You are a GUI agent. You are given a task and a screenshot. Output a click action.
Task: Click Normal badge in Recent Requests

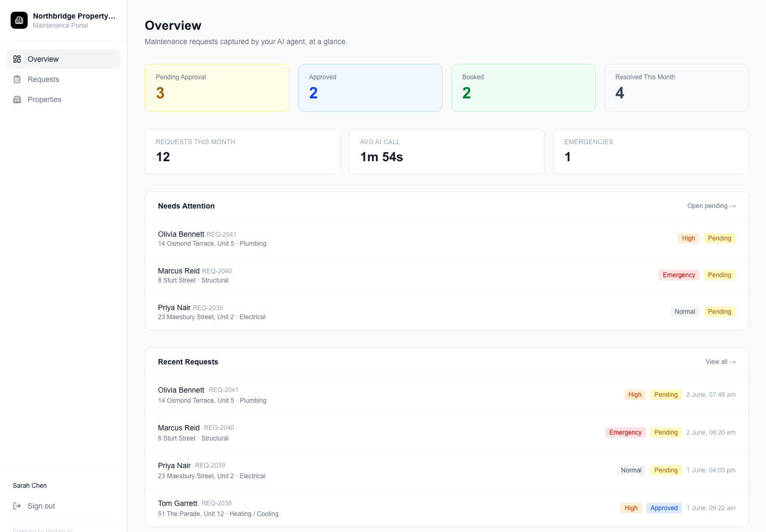pyautogui.click(x=631, y=470)
